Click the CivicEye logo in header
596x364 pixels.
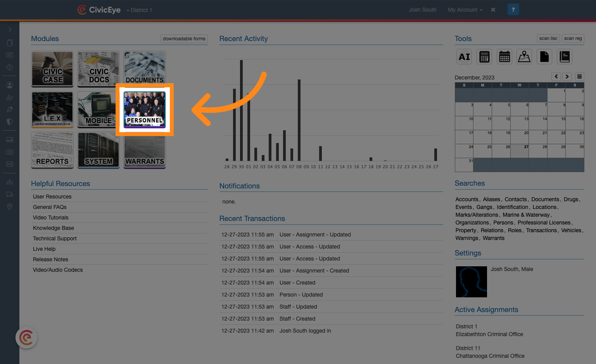(x=99, y=10)
